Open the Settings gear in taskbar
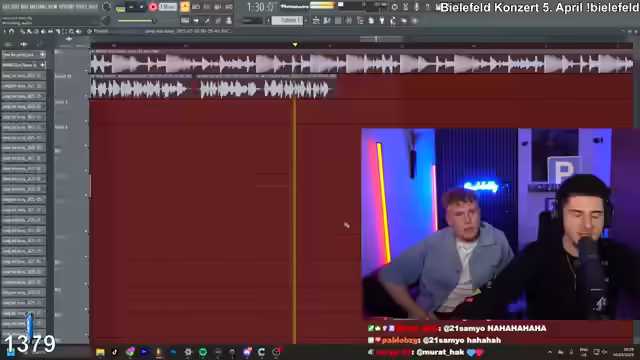This screenshot has height=360, width=640. click(188, 352)
